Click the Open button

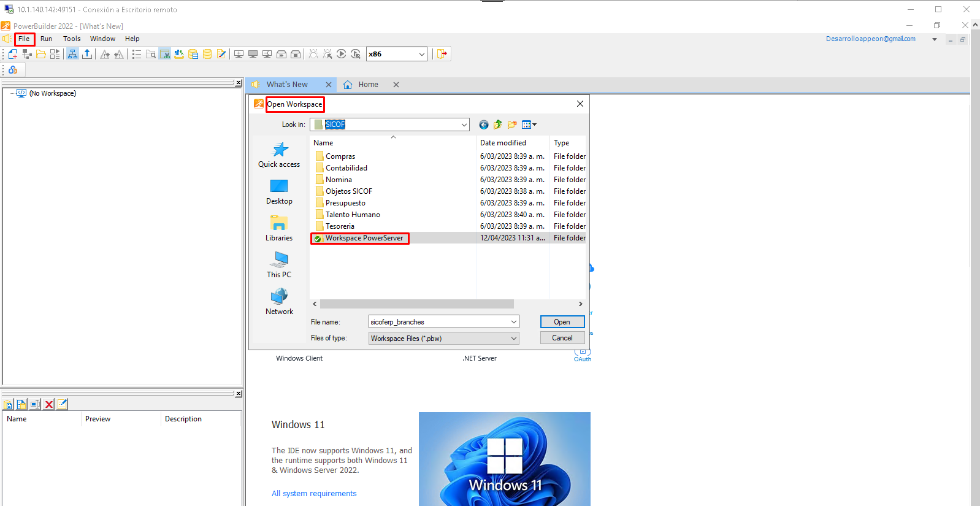point(562,322)
